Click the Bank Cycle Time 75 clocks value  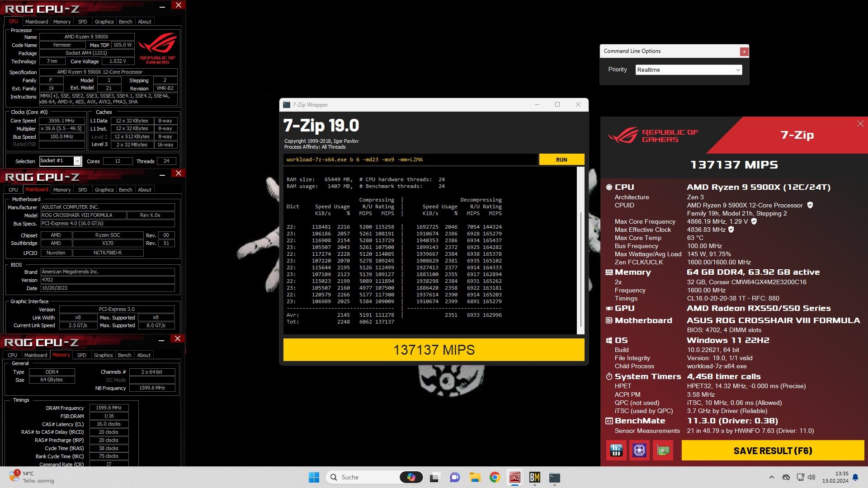108,456
